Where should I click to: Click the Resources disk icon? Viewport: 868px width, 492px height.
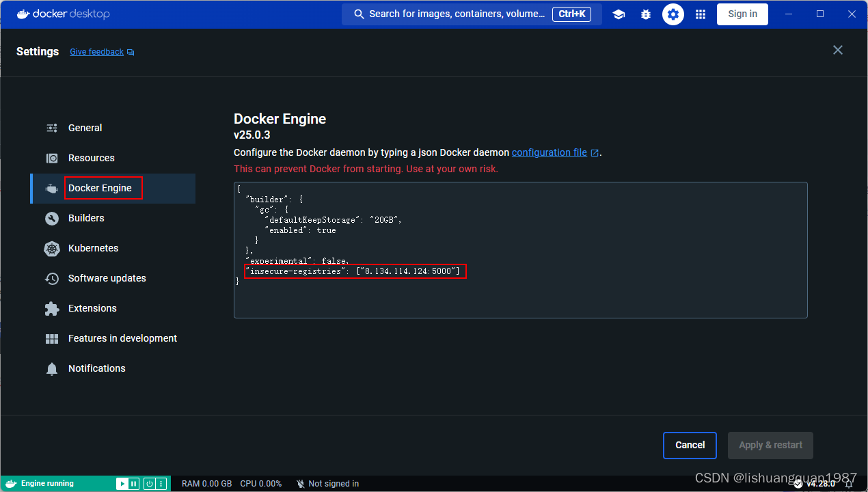click(x=52, y=158)
